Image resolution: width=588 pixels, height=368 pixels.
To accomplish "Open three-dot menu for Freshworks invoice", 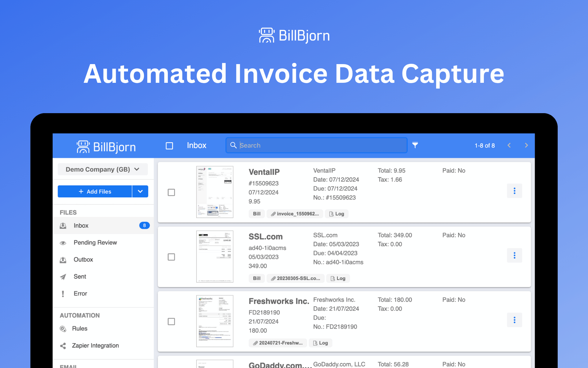I will point(514,320).
